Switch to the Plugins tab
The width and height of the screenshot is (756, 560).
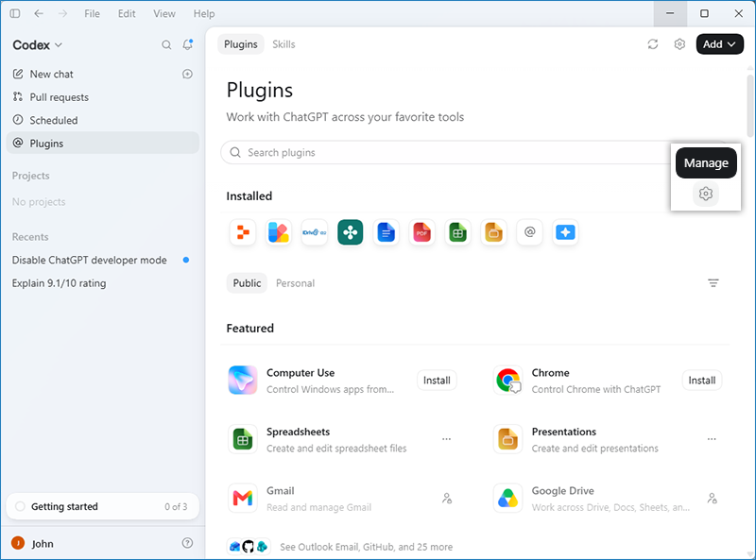tap(241, 44)
